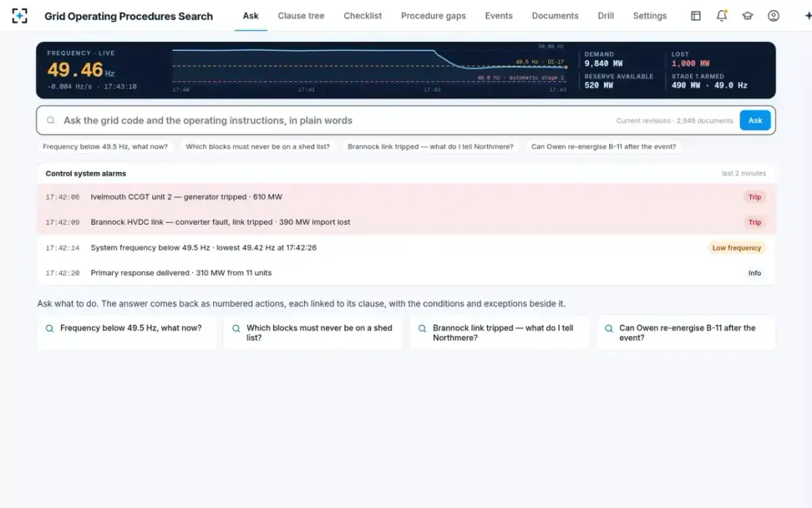Click the 17:42:14 alarm timestamp

62,248
